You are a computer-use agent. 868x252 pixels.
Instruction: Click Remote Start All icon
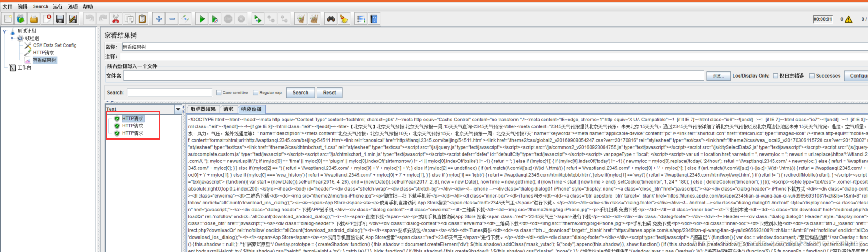pyautogui.click(x=258, y=19)
